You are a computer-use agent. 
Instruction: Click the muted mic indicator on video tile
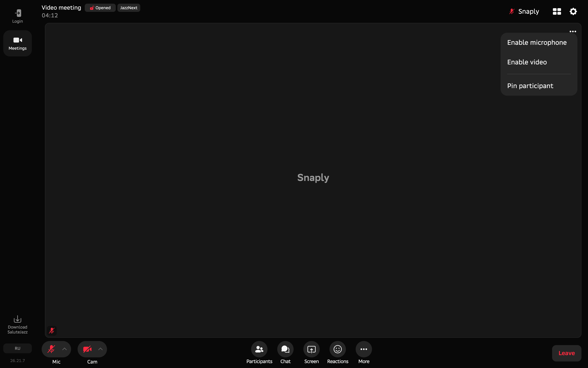(52, 331)
